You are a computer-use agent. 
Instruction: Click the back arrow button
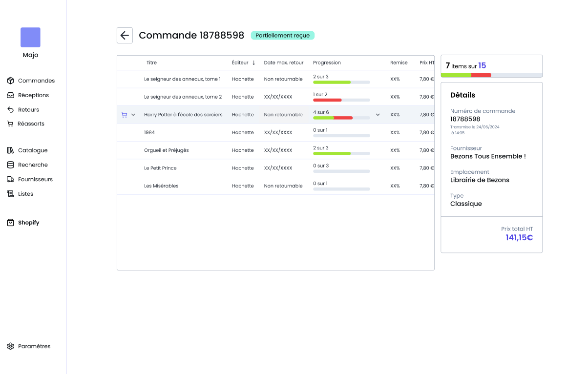pyautogui.click(x=125, y=35)
